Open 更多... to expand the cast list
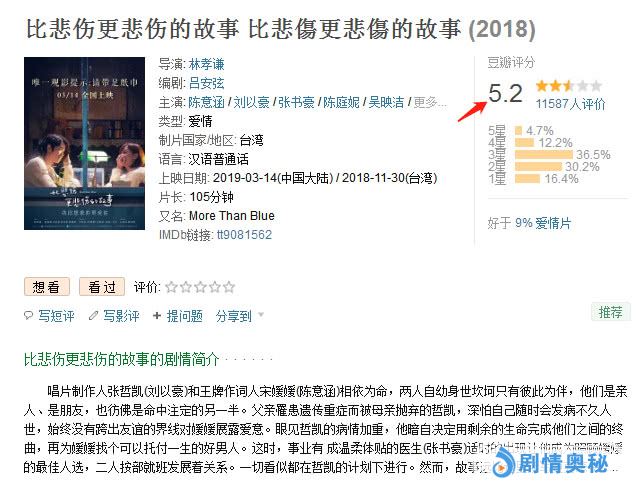This screenshot has height=493, width=636. 430,102
